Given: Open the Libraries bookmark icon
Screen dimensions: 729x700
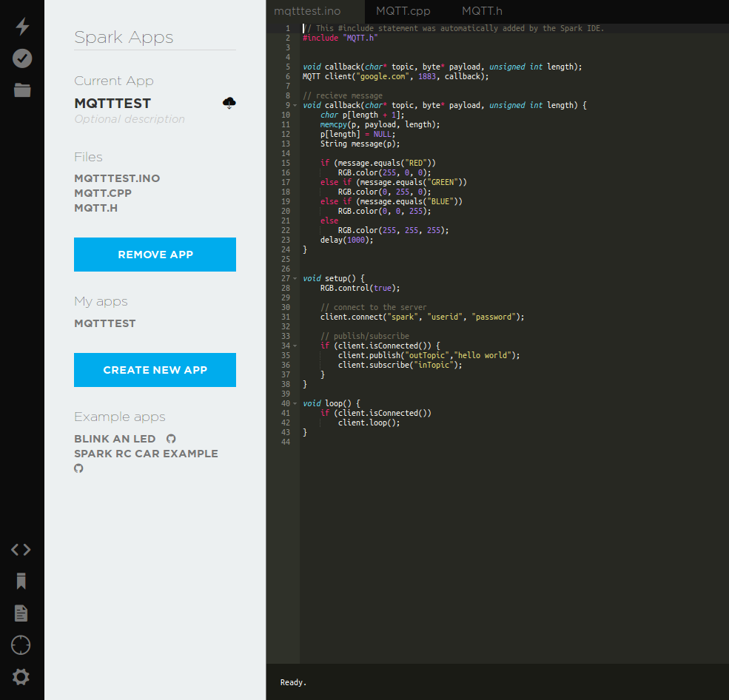Looking at the screenshot, I should [x=21, y=581].
